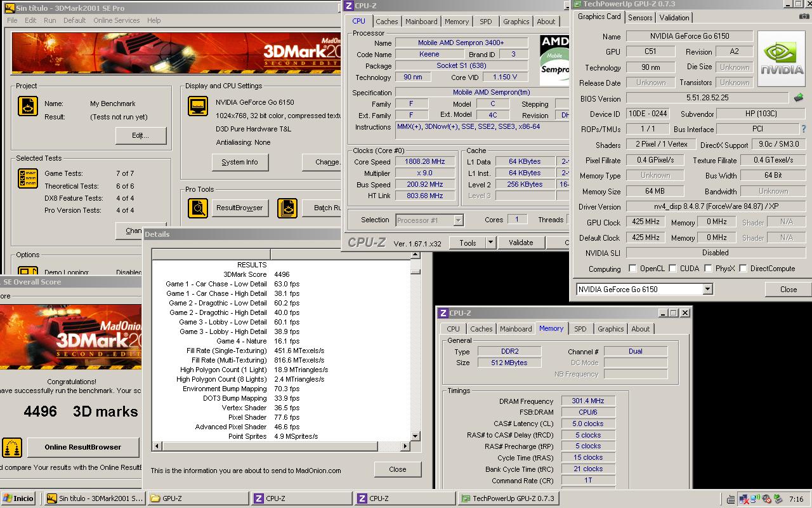
Task: Switch to the GPU-Z folder taskbar button
Action: click(197, 498)
